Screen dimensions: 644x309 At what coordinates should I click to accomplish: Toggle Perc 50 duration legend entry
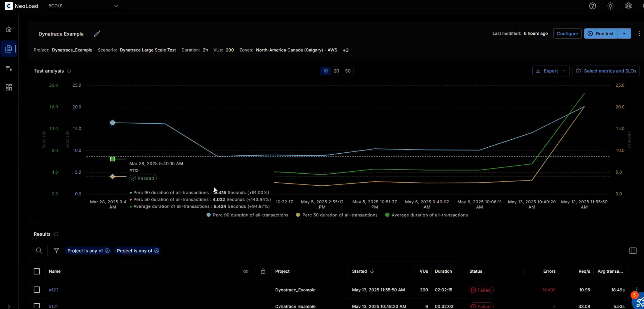[x=336, y=215]
